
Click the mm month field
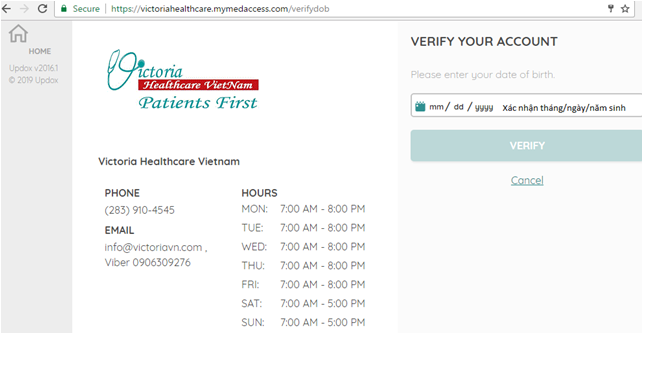click(x=436, y=107)
